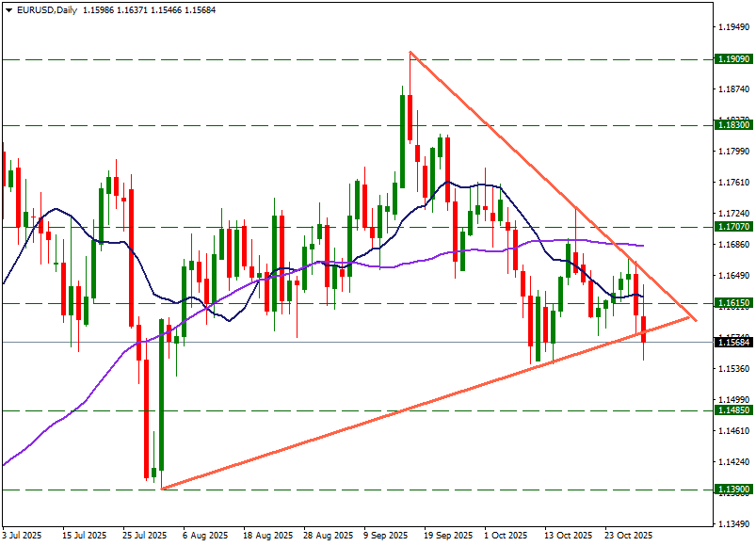Select the 1.16150 price level tag
The height and width of the screenshot is (546, 756).
click(733, 303)
